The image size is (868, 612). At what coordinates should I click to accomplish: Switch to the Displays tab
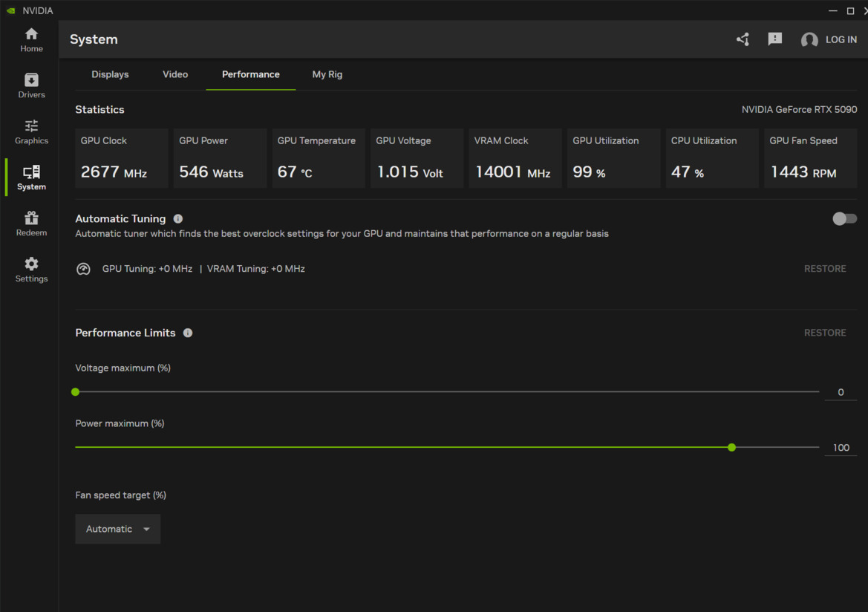110,74
